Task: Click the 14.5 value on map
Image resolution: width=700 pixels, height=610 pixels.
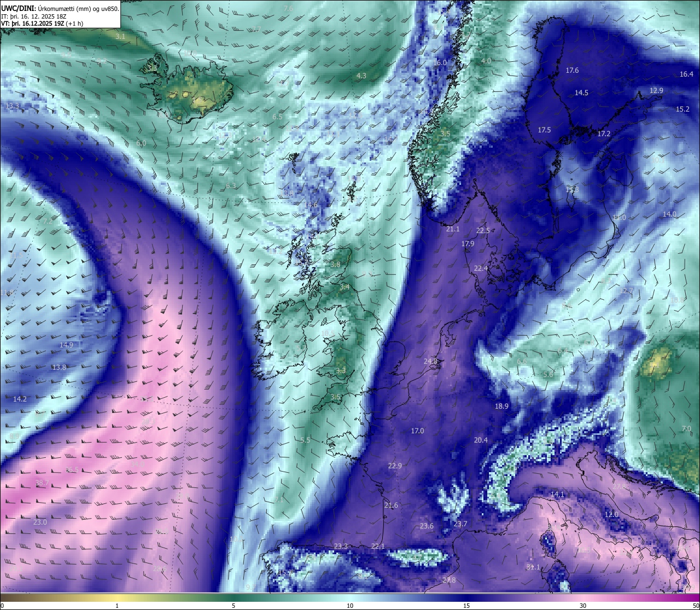Action: [581, 92]
